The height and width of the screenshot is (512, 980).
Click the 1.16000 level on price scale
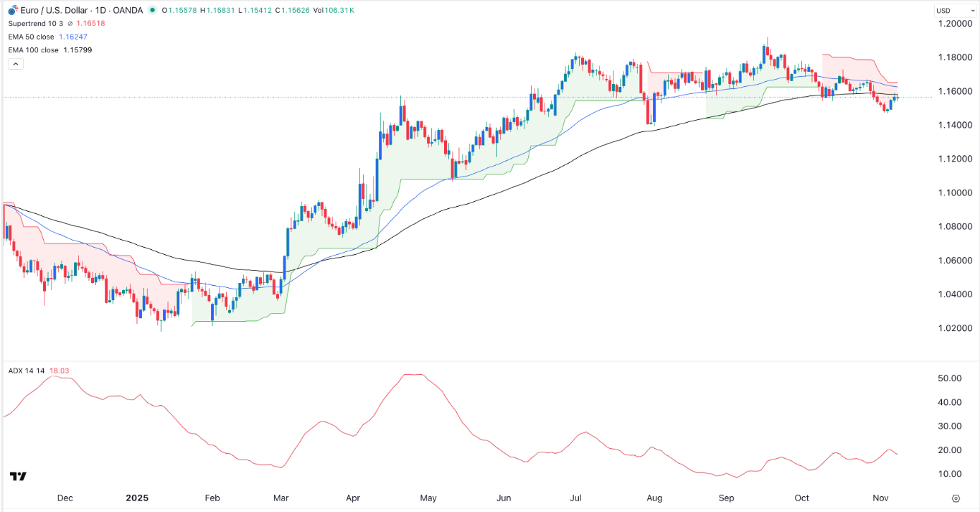(x=957, y=90)
